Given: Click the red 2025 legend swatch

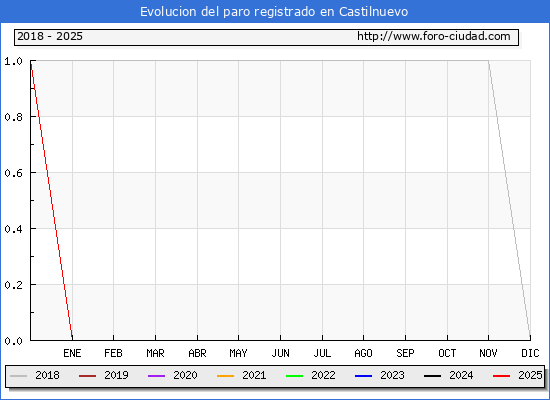Looking at the screenshot, I should 502,376.
